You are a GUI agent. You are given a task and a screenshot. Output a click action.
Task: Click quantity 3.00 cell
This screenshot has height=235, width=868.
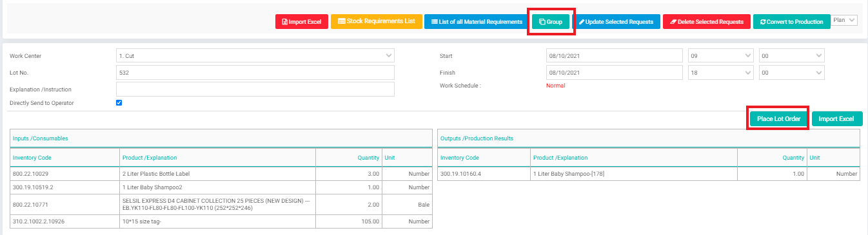349,174
